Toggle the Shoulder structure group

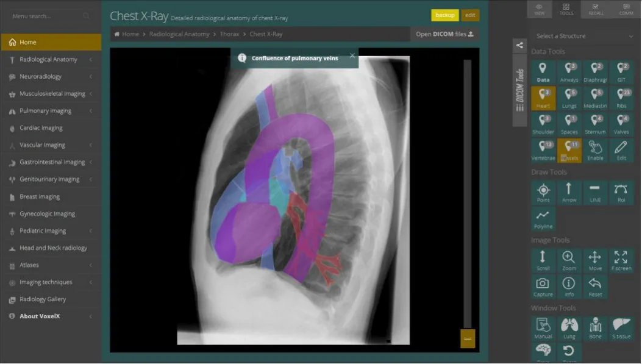tap(543, 124)
